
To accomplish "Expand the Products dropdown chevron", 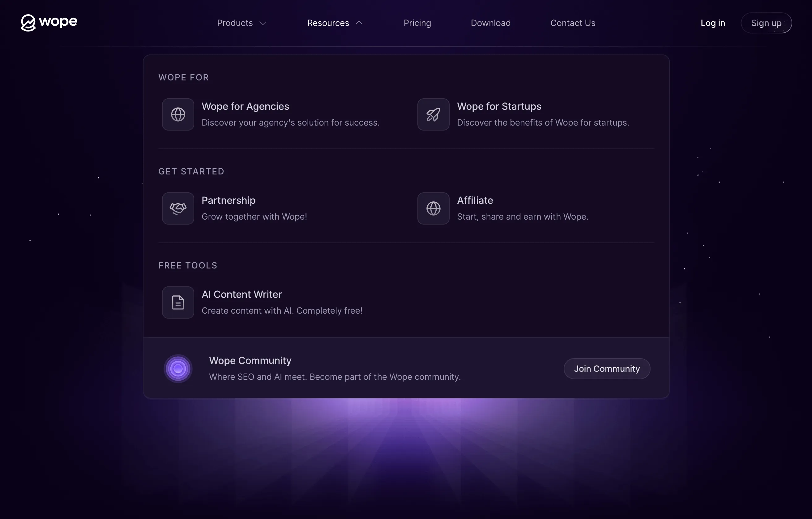I will pos(263,23).
